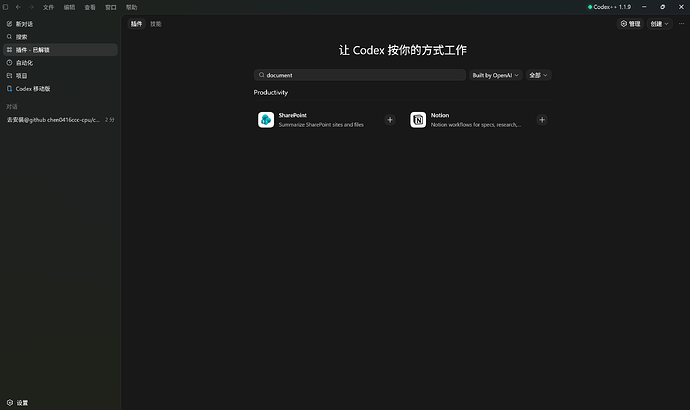Close the Codex window
The image size is (690, 410).
[x=681, y=7]
